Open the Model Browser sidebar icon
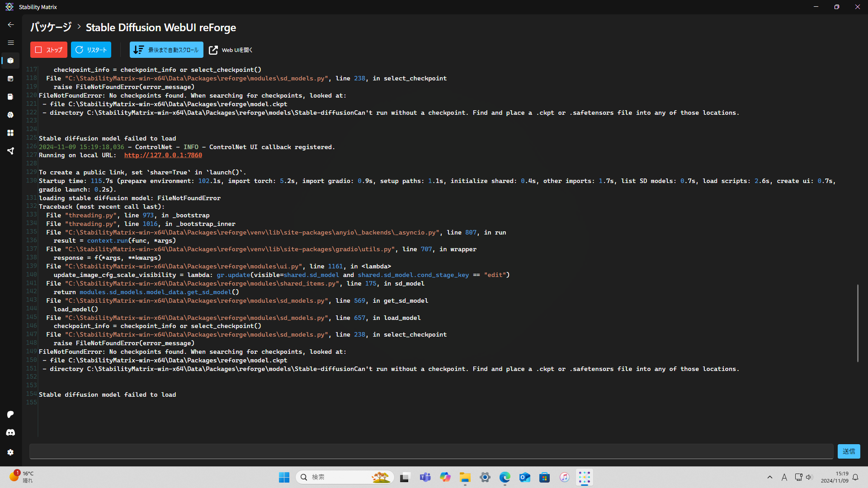Screen dimensions: 868x488 click(10, 115)
